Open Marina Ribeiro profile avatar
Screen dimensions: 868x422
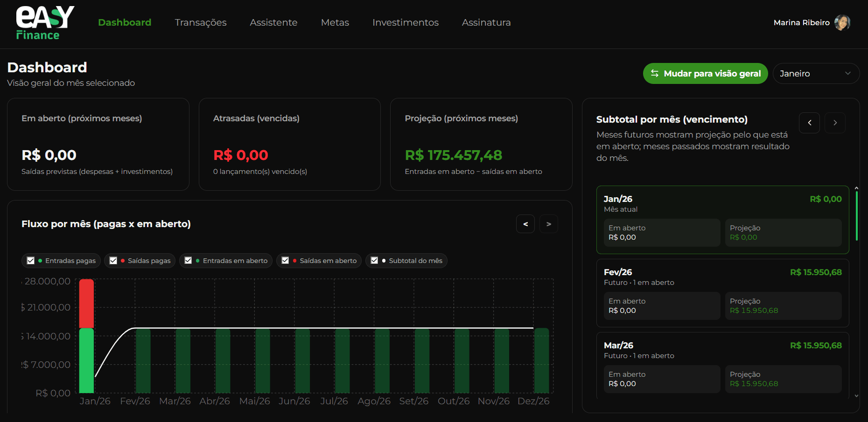842,22
